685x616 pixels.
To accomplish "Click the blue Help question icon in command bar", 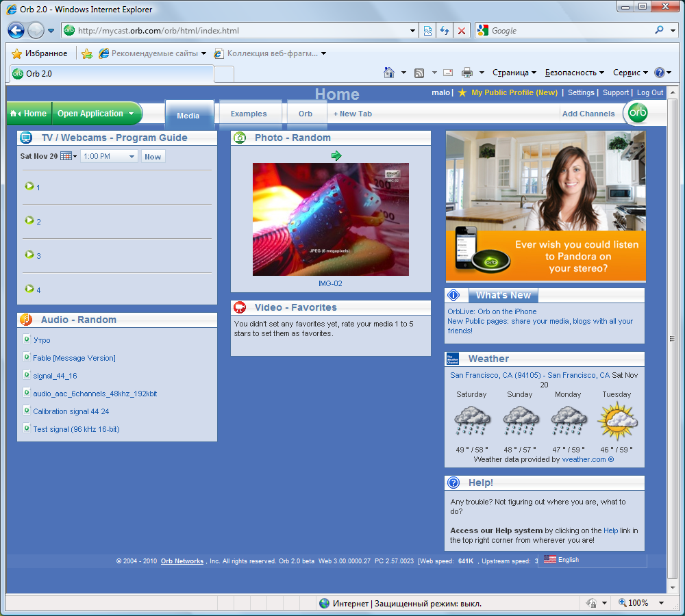I will 659,73.
